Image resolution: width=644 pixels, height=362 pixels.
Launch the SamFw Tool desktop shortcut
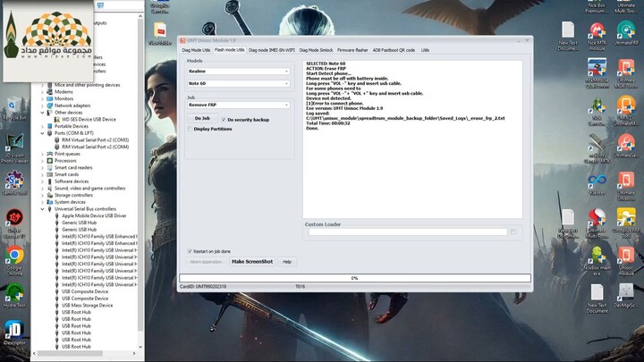pos(14,182)
